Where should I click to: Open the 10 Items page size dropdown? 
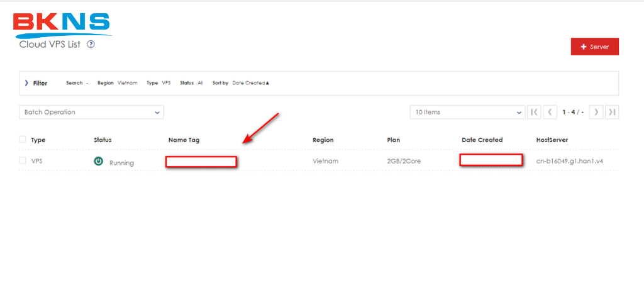[x=467, y=112]
